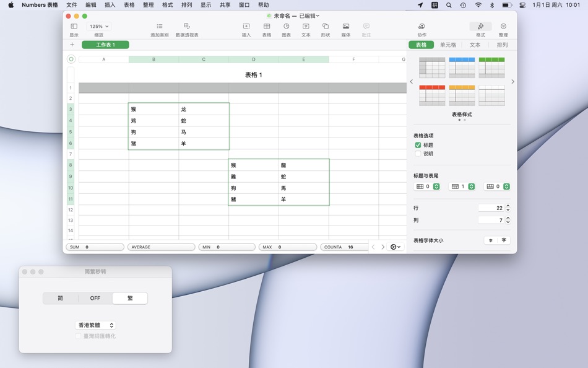
Task: Click the 数据透视表 pivot table icon
Action: [x=187, y=26]
